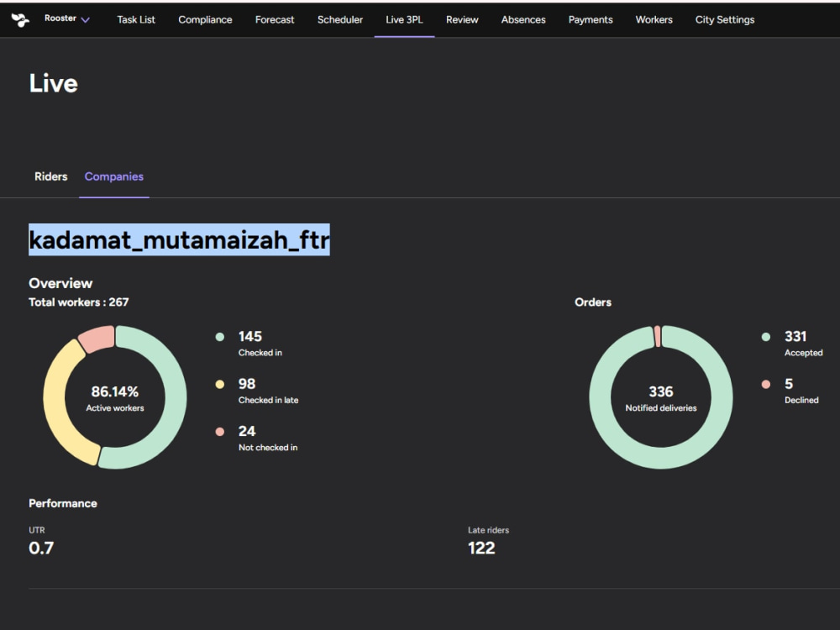Select the Companies tab
Screen dimensions: 840x630
point(114,176)
